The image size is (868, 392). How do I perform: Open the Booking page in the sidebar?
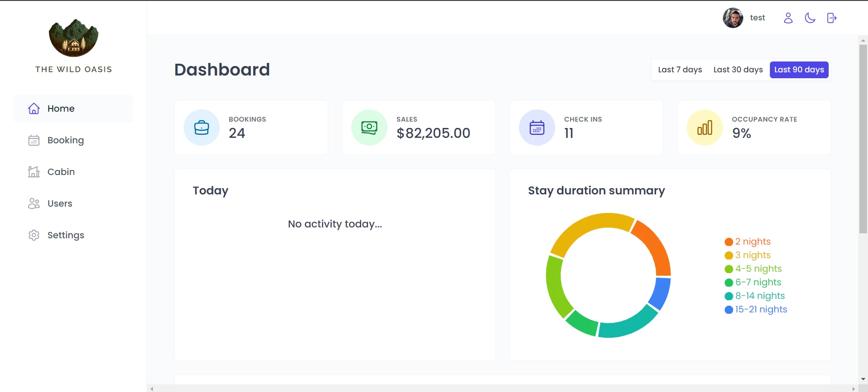(x=66, y=140)
